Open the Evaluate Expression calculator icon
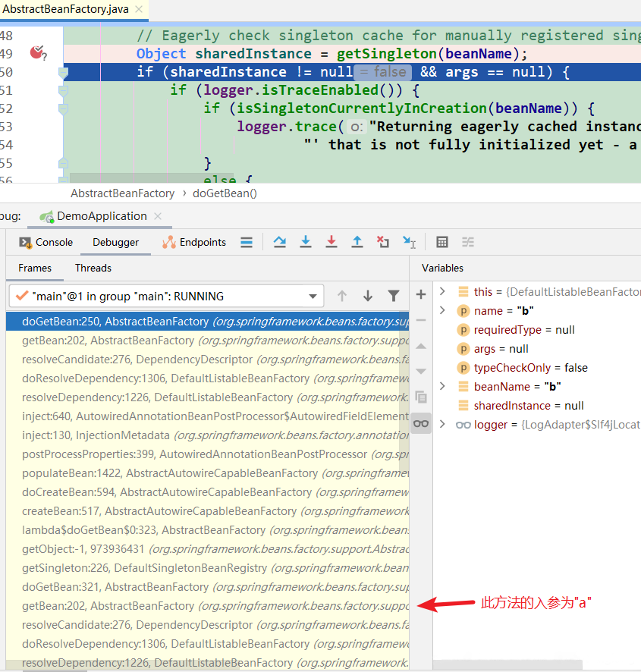Viewport: 641px width, 672px height. point(442,242)
